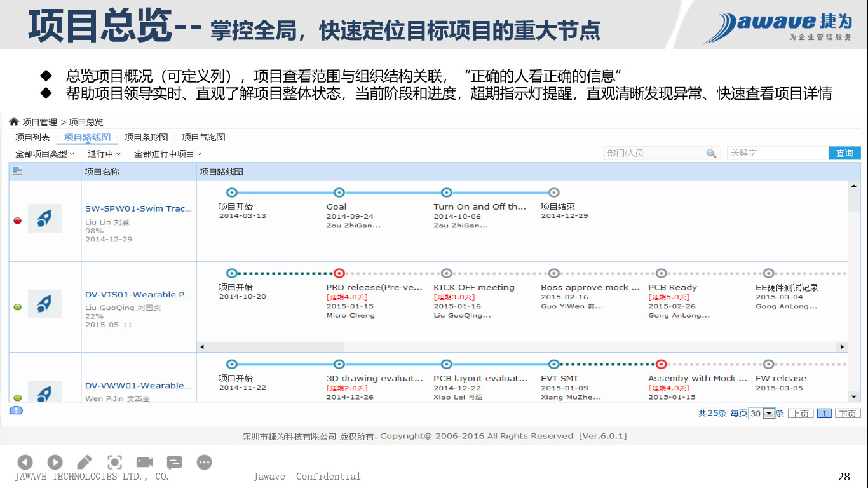Click the red PRD release milestone marker
Screen dimensions: 868x488
(x=339, y=273)
